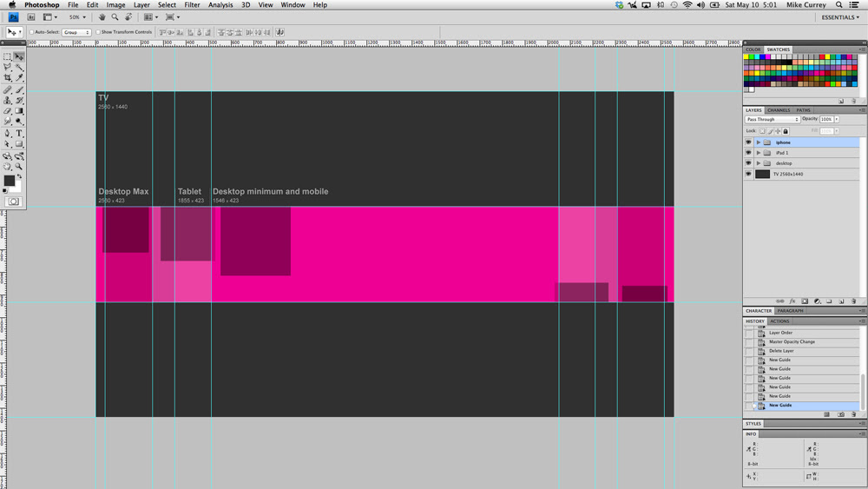
Task: Open the Filter menu
Action: click(x=192, y=5)
